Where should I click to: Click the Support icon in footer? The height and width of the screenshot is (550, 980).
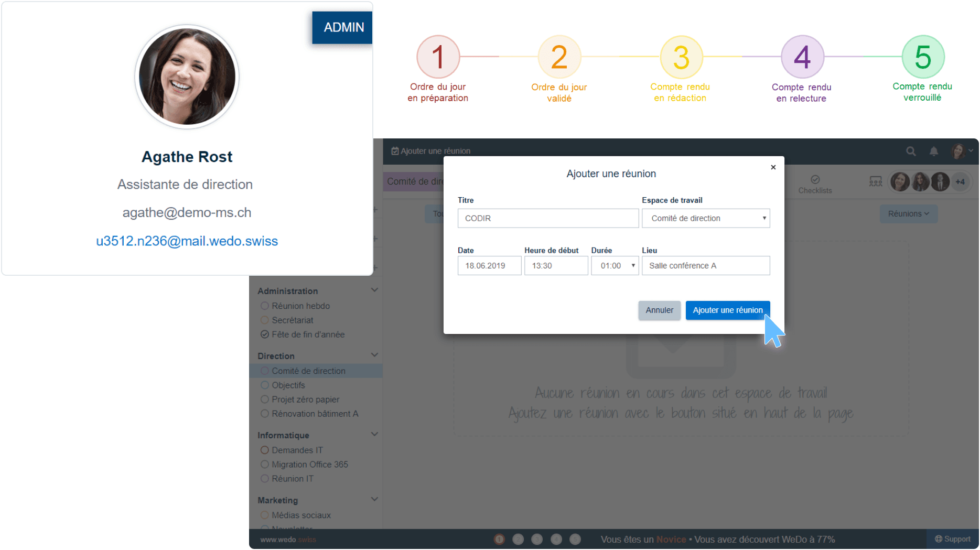pos(939,539)
